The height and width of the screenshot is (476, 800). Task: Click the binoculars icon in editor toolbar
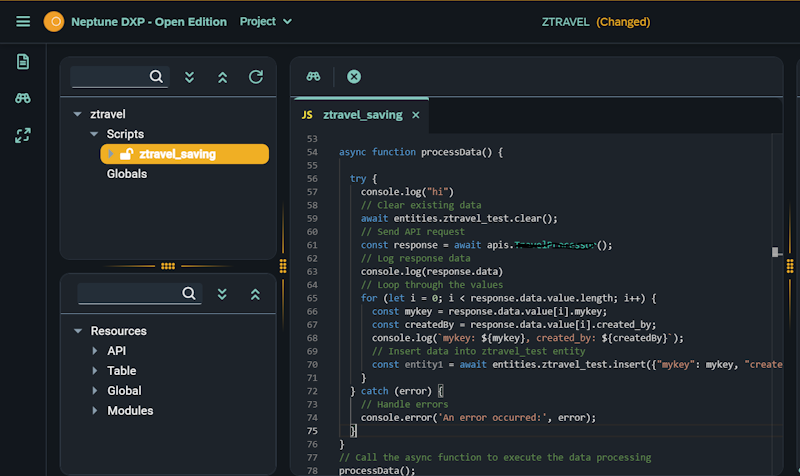pos(313,77)
